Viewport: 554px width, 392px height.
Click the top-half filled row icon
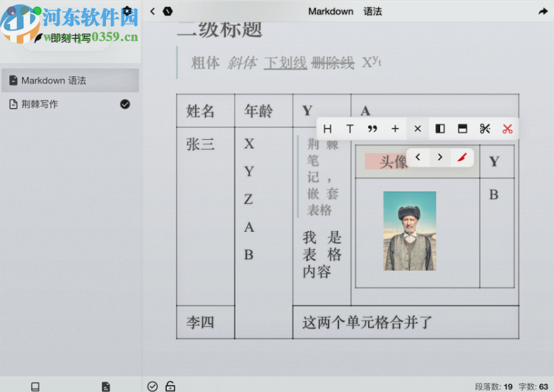click(x=462, y=129)
